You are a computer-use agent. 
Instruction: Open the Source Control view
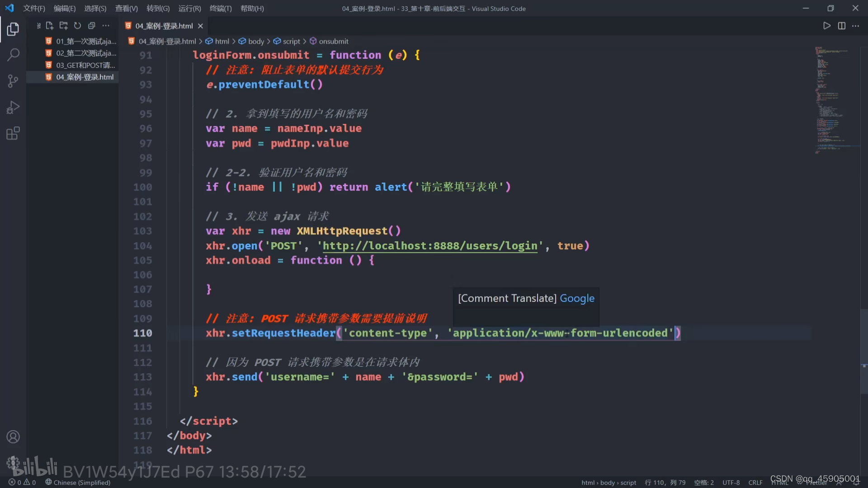coord(13,81)
